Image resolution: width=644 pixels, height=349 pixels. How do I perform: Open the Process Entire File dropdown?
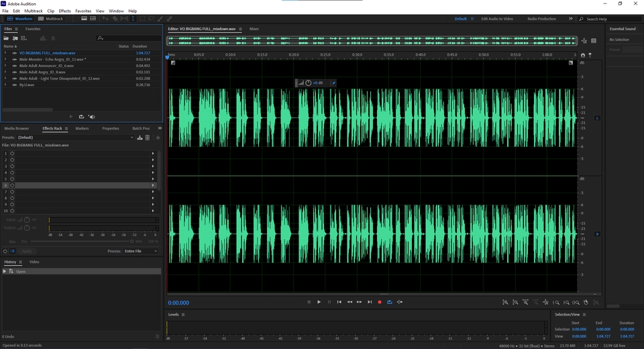[142, 251]
